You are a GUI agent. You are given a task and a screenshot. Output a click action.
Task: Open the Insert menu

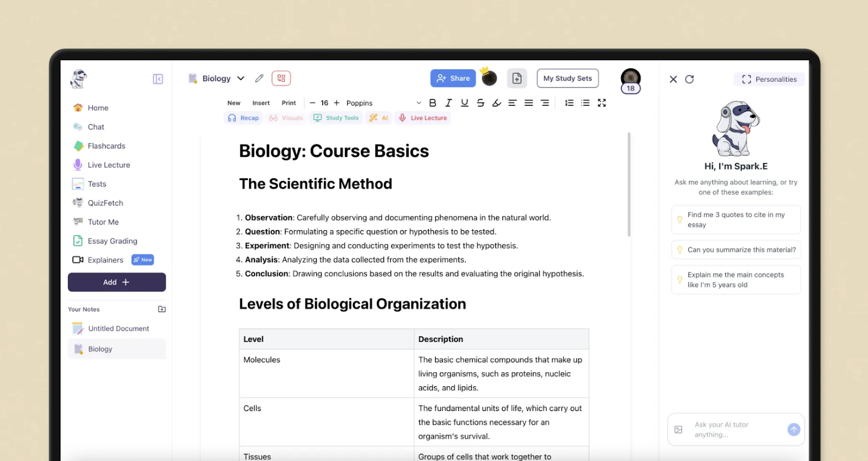point(261,103)
